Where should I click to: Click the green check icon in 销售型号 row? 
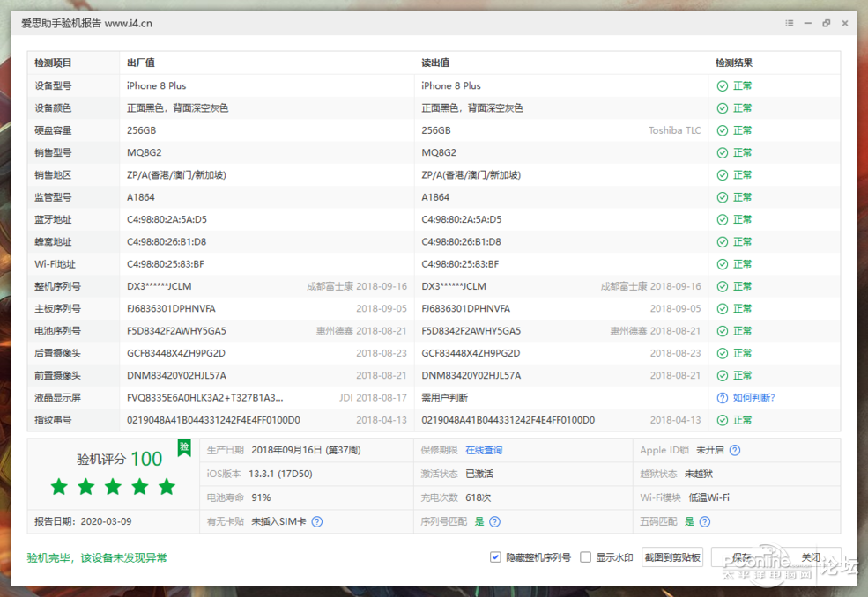click(723, 152)
